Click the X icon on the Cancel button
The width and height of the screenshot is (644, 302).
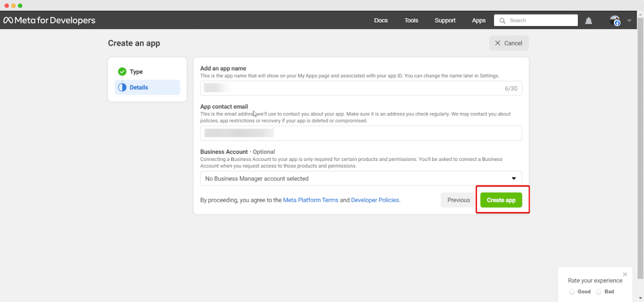[x=498, y=43]
